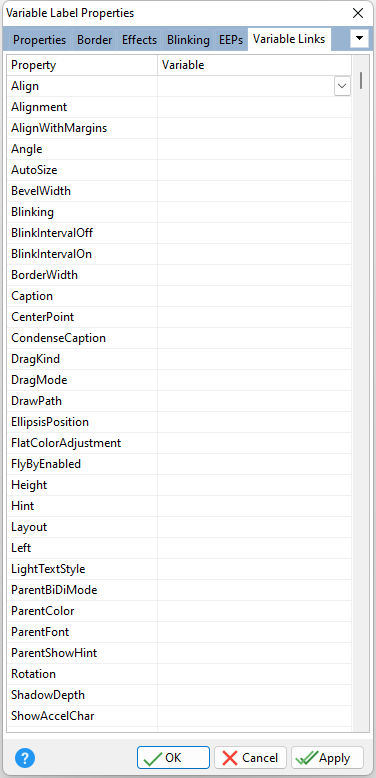This screenshot has height=778, width=376.
Task: Click the Cancel button
Action: [251, 758]
